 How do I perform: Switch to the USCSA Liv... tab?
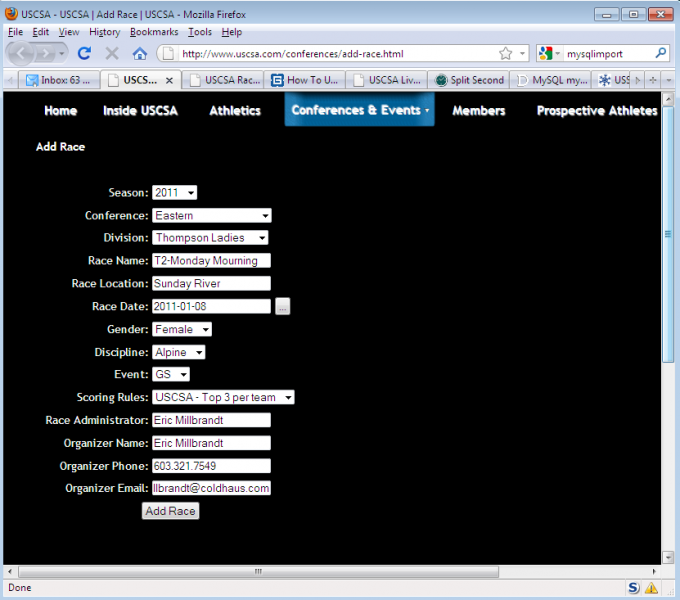pyautogui.click(x=387, y=80)
